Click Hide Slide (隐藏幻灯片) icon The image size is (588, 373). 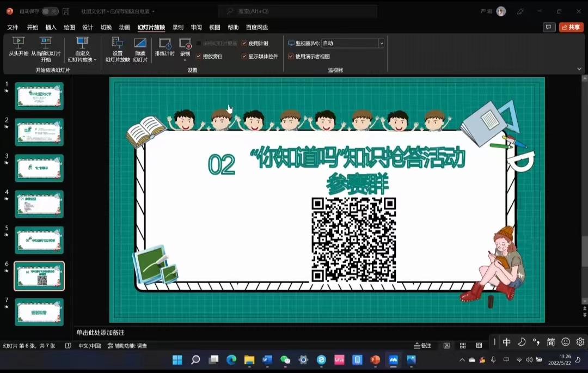[140, 49]
